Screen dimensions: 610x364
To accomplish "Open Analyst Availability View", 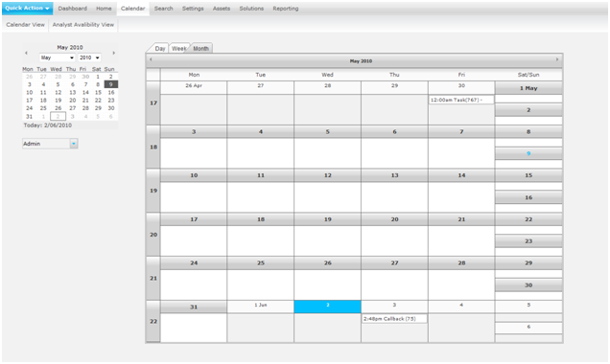I will [x=83, y=25].
